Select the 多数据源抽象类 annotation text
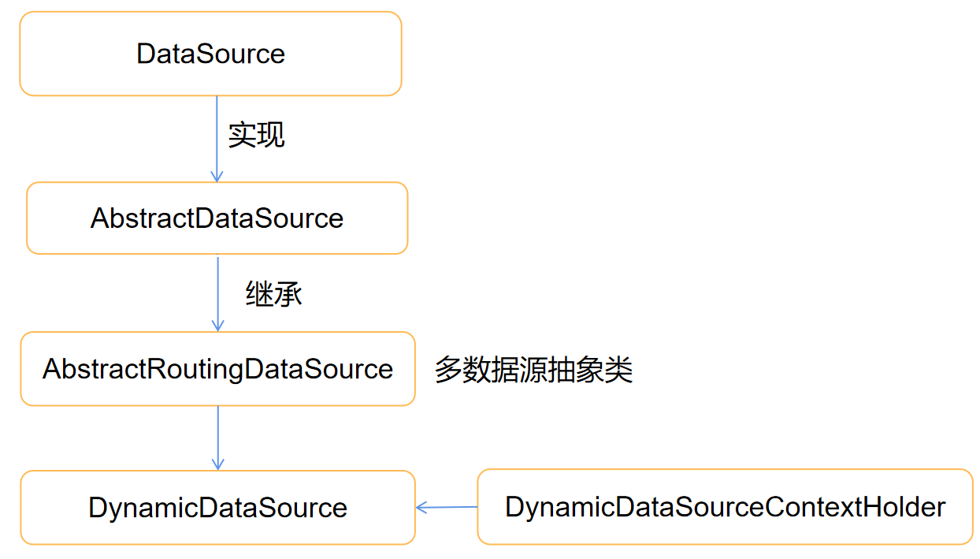980x559 pixels. tap(533, 370)
